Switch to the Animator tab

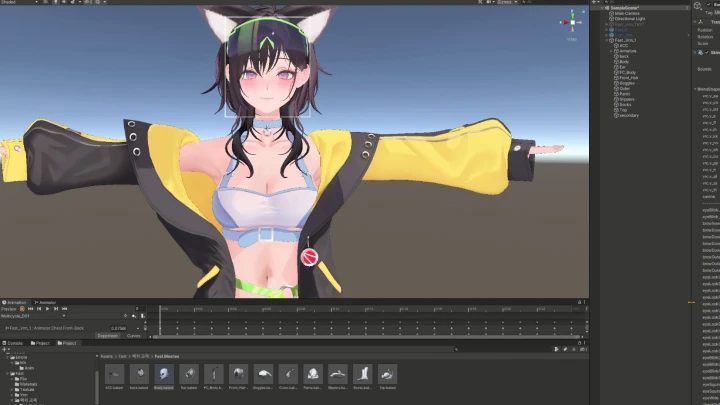pyautogui.click(x=45, y=303)
